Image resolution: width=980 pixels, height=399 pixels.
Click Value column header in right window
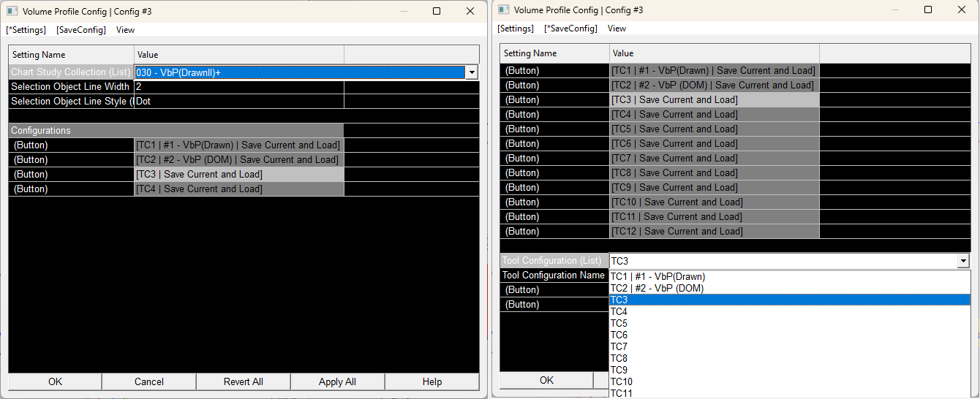coord(715,53)
